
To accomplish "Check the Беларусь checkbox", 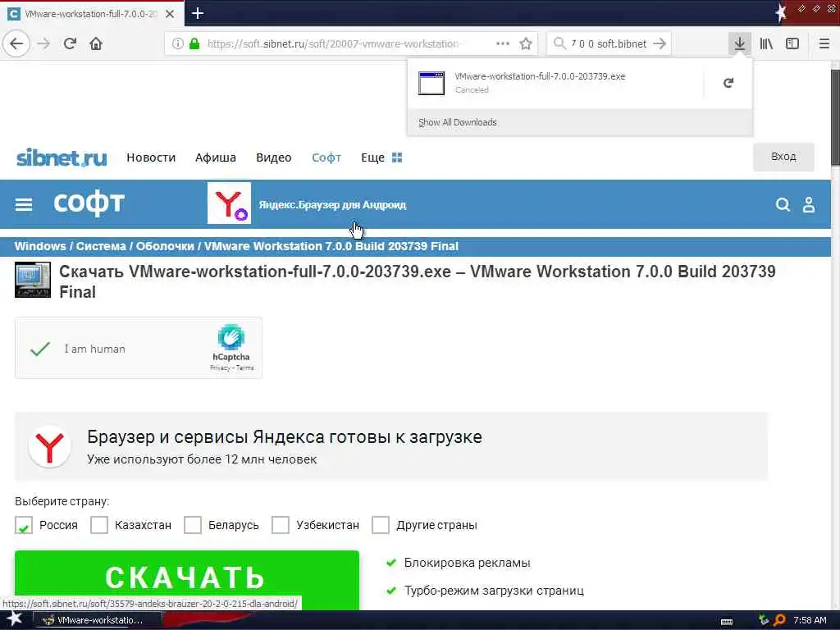I will point(193,525).
